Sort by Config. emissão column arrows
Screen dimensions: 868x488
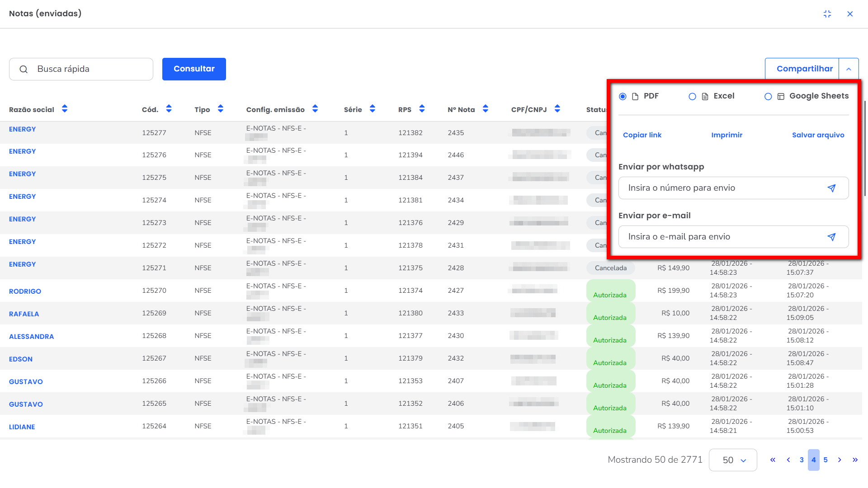click(x=315, y=109)
